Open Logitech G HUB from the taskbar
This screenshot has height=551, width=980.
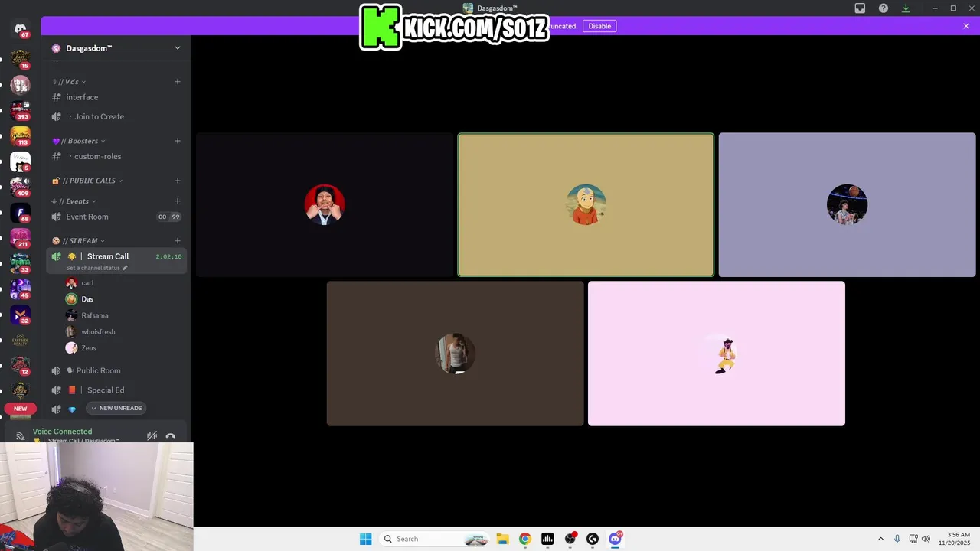[593, 539]
